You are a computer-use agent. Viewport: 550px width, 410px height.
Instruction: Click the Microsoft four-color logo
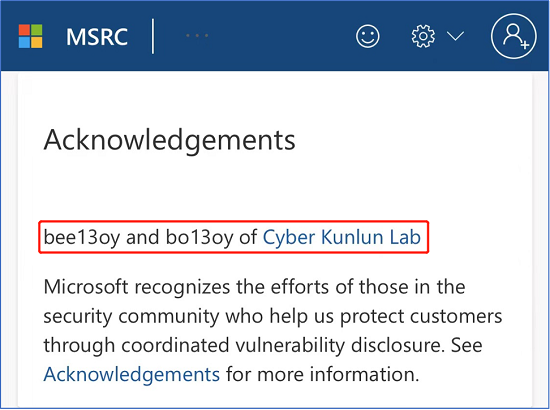tap(31, 36)
